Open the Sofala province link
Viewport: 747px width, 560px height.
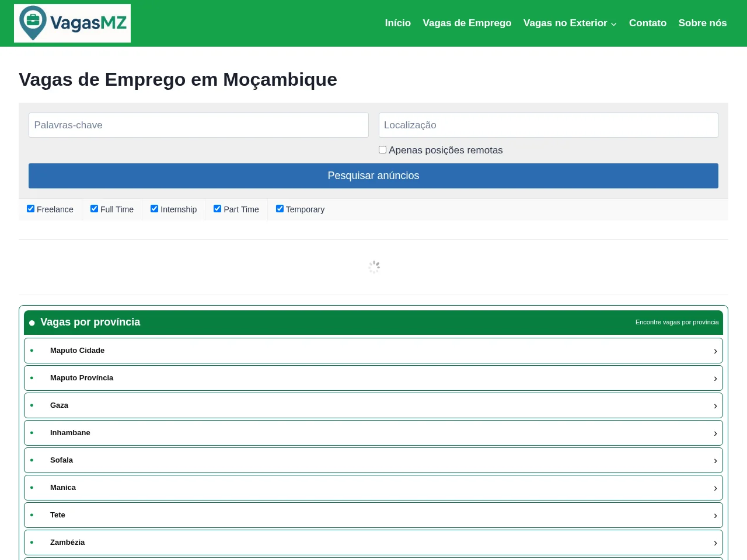[373, 460]
